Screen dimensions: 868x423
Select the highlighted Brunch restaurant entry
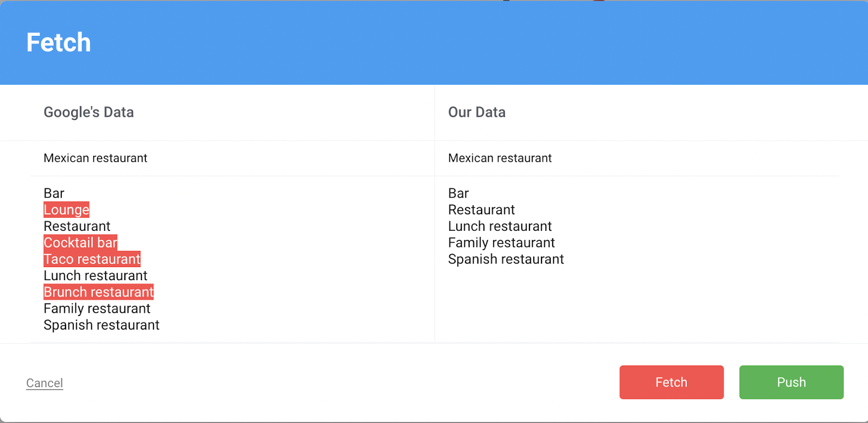click(x=99, y=292)
